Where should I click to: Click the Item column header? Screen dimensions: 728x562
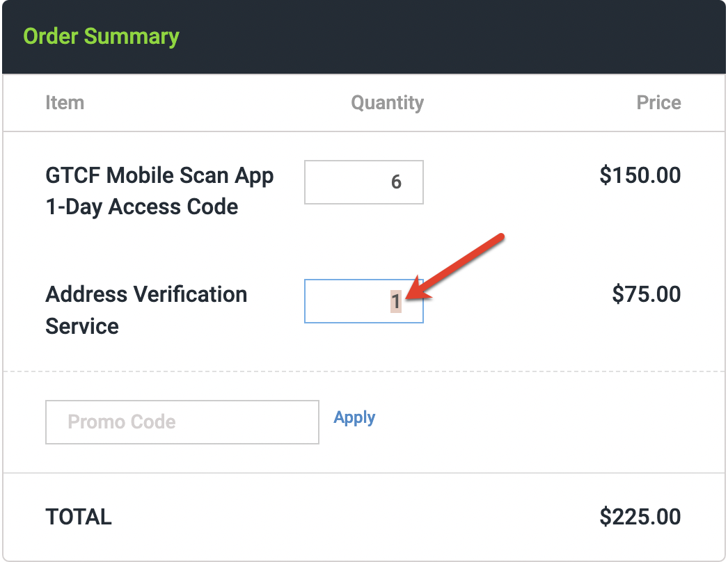coord(64,102)
